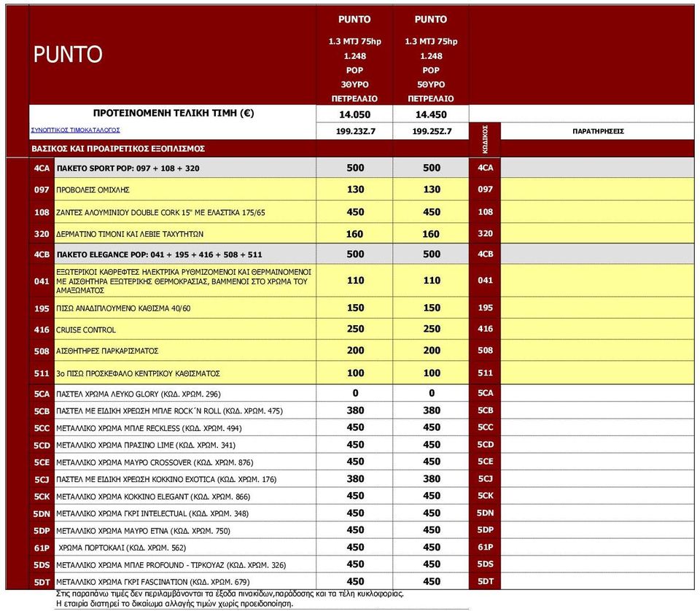Select 130 fog lights price under 3ΘΥΡΟ
The image size is (700, 611).
(x=355, y=190)
